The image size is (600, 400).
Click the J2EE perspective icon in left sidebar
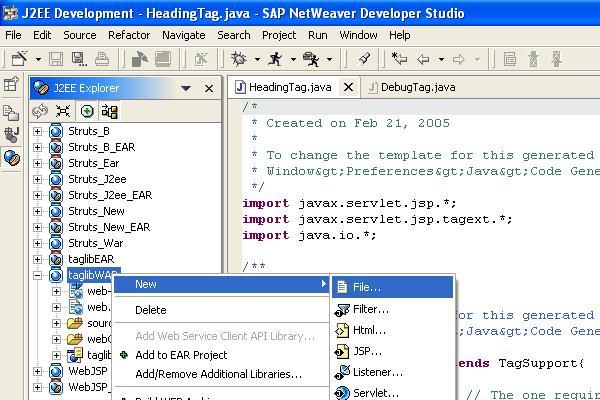(x=12, y=158)
